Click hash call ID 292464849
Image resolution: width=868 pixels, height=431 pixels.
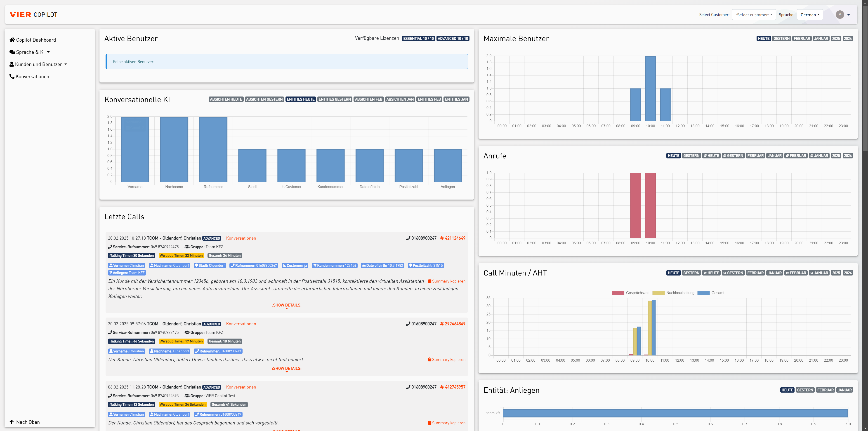point(453,323)
